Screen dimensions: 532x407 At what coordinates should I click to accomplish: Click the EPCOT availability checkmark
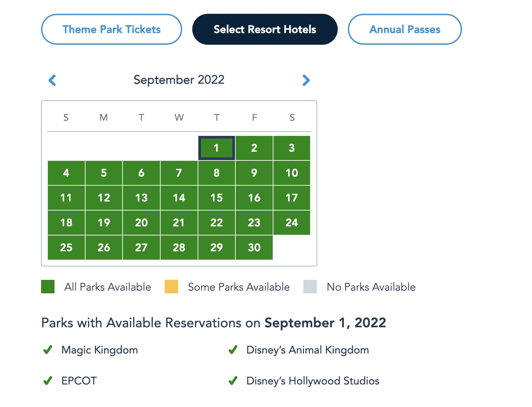pos(48,381)
